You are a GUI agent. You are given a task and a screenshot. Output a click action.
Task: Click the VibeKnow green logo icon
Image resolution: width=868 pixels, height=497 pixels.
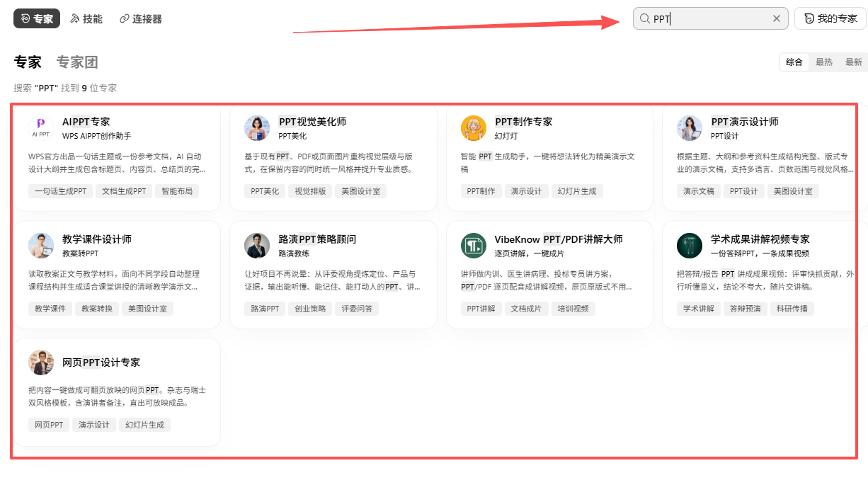474,246
